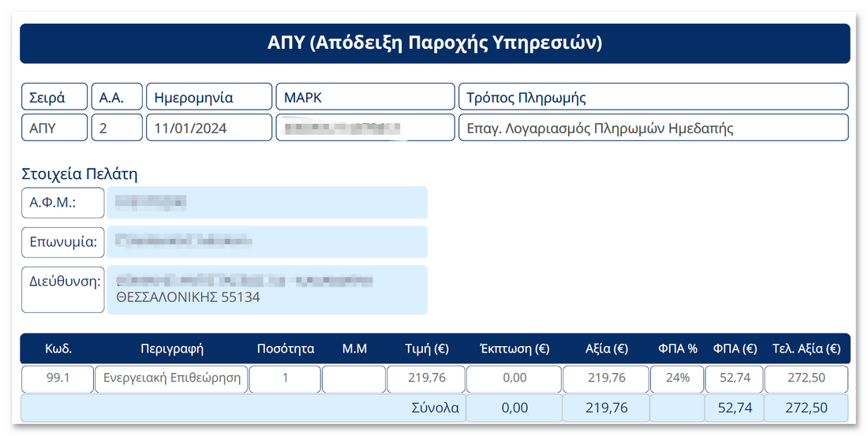
Task: Select the Επωνυμία customer name field
Action: (x=267, y=241)
